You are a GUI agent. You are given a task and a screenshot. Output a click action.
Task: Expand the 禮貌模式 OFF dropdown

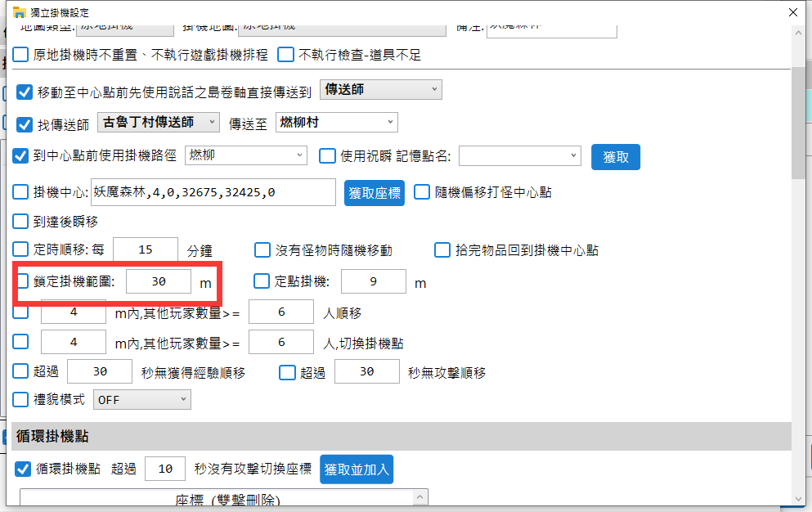tap(142, 400)
